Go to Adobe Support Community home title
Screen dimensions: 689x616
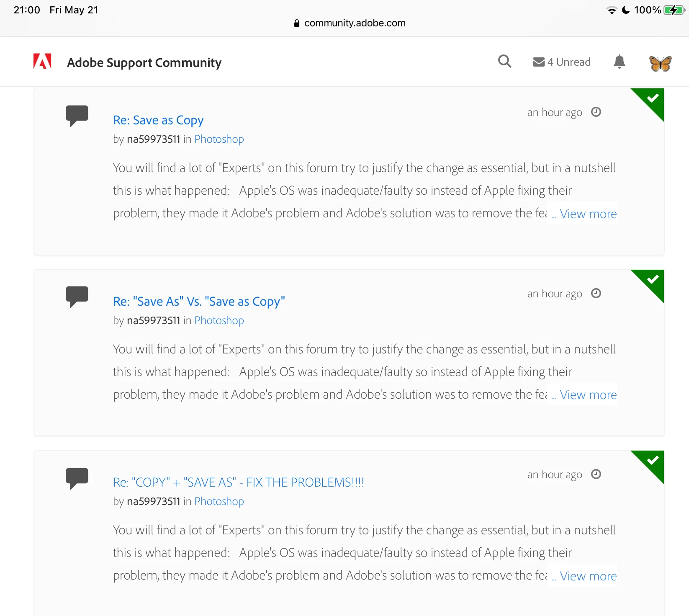point(144,62)
